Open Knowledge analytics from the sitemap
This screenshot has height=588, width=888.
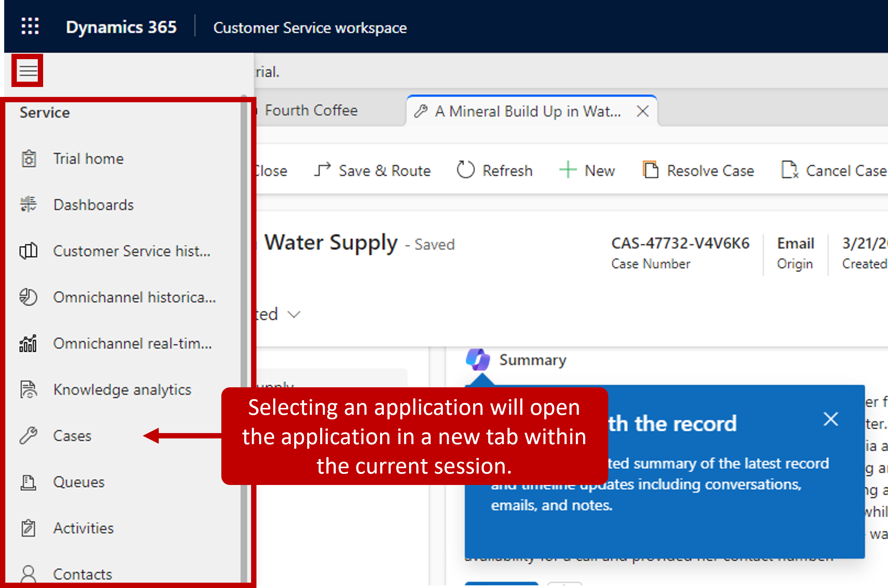point(122,390)
